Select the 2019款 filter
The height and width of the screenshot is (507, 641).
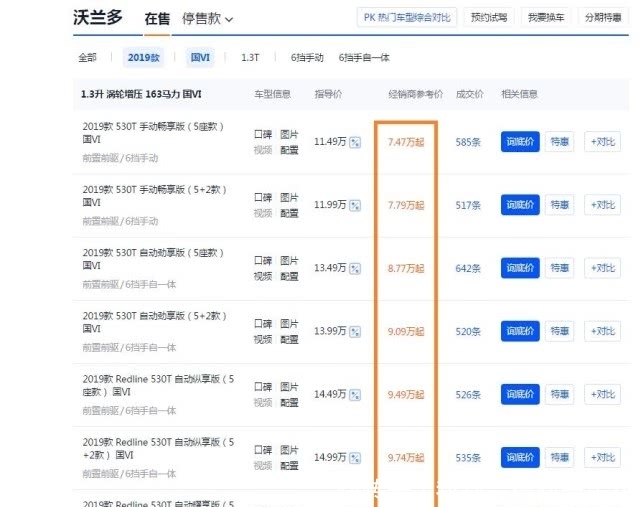pyautogui.click(x=143, y=58)
